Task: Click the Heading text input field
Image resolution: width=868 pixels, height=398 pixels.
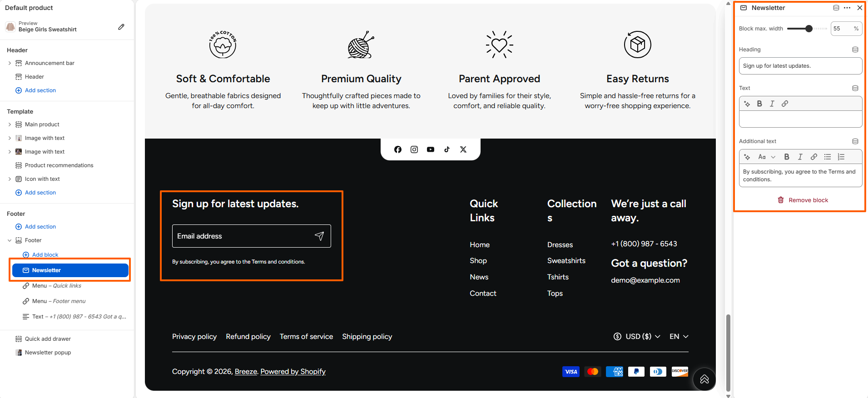Action: [x=800, y=66]
